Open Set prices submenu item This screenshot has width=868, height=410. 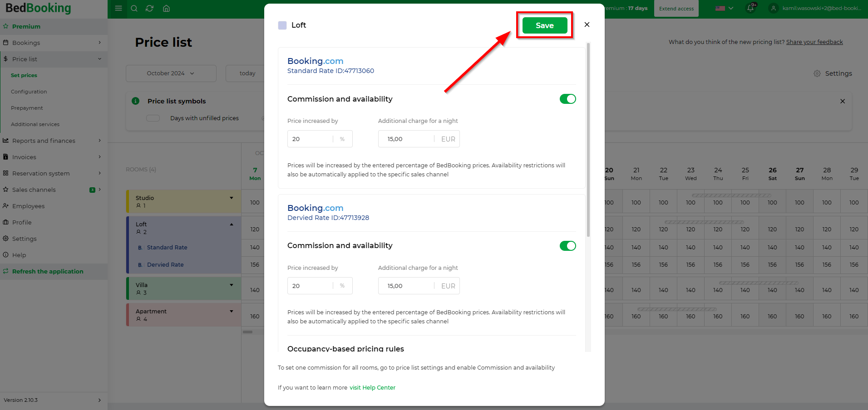pos(24,75)
